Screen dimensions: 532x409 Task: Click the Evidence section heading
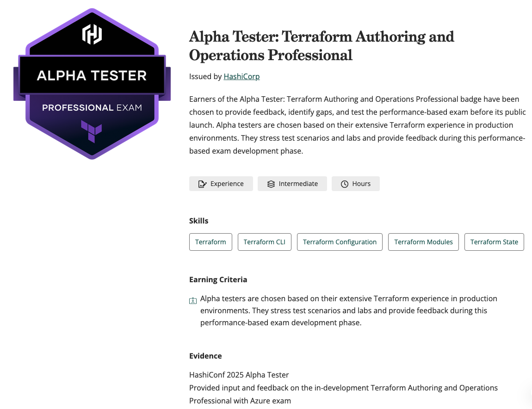205,356
